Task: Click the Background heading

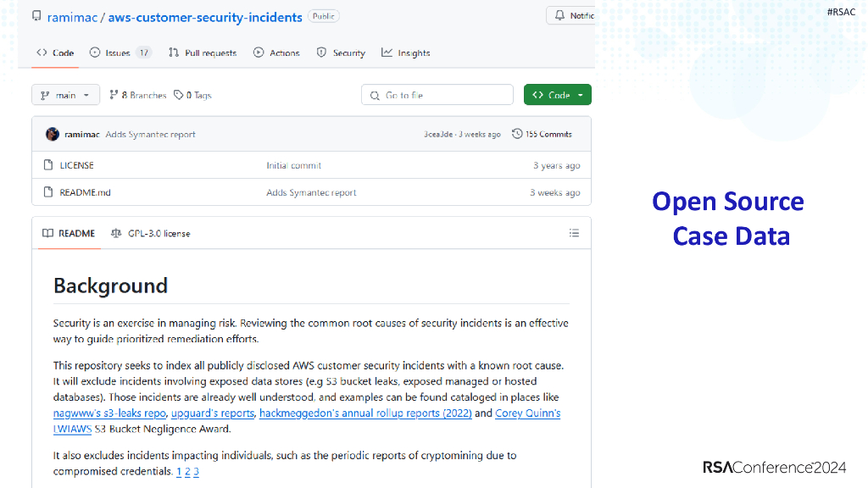Action: [110, 286]
